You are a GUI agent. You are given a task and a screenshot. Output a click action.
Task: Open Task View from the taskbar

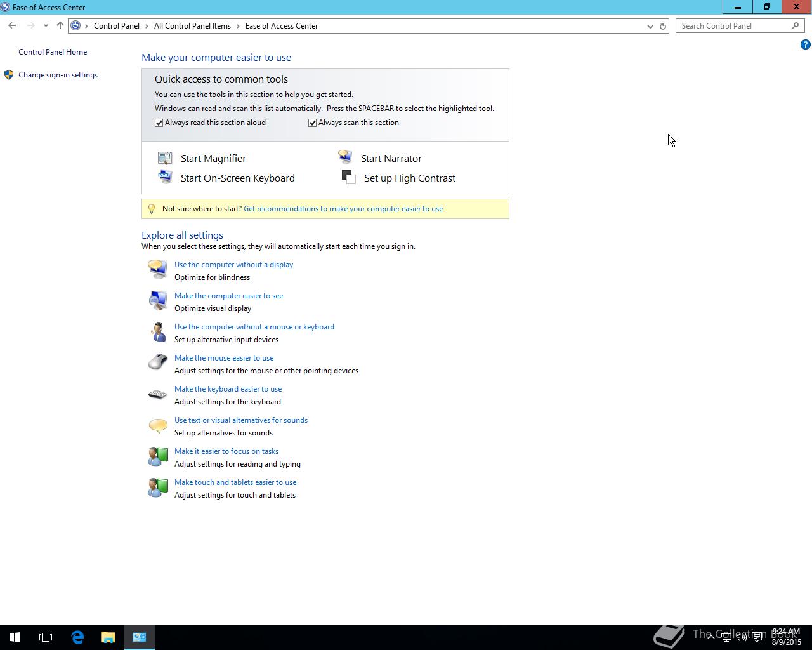[46, 637]
